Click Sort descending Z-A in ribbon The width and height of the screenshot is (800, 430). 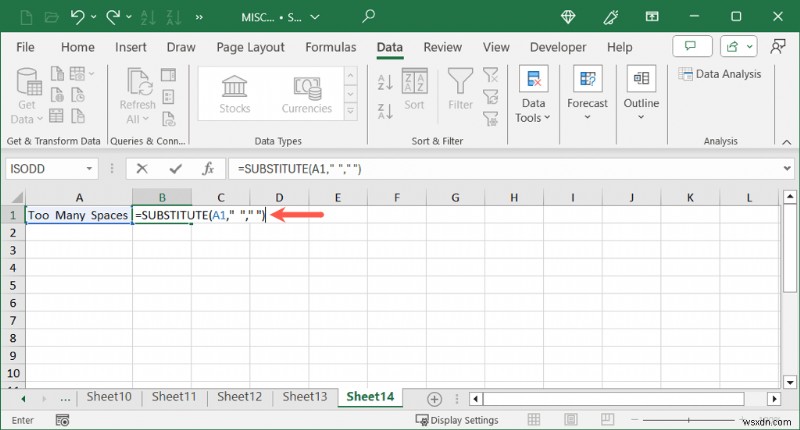(385, 111)
